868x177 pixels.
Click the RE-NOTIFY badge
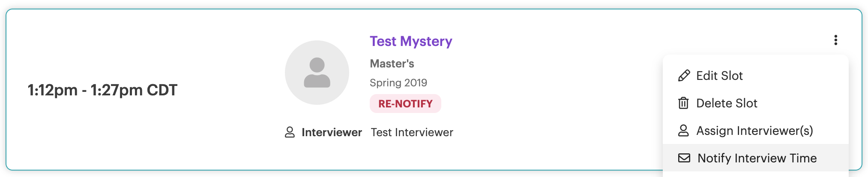coord(405,104)
